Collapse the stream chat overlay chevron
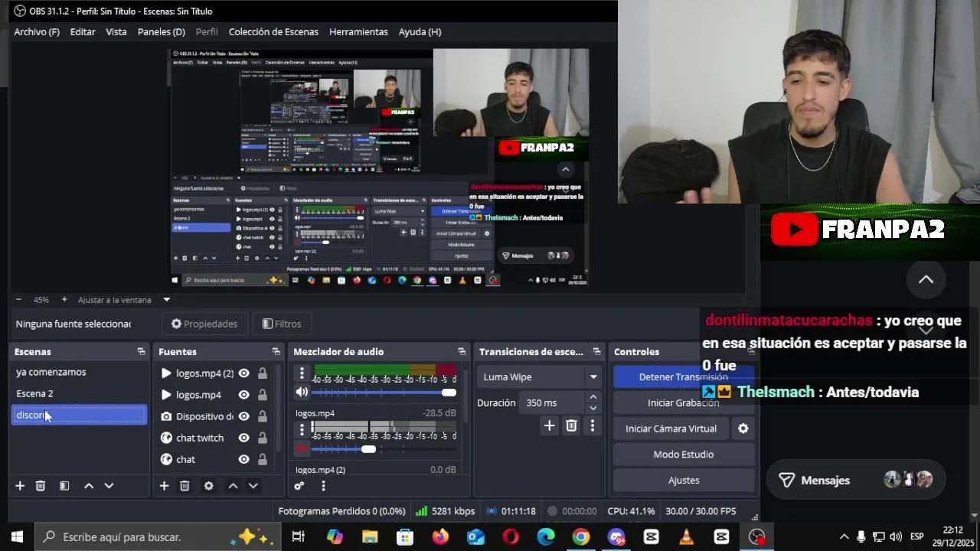Viewport: 980px width, 551px height. (926, 279)
